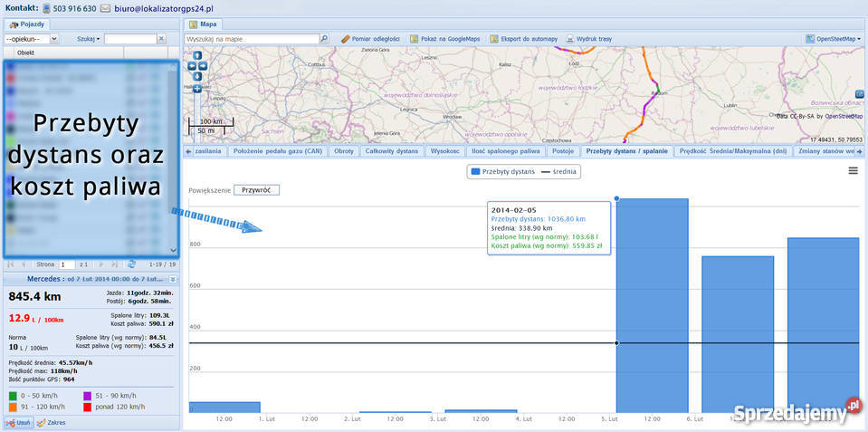This screenshot has width=868, height=432.
Task: Click the bar for 6. Lut
Action: point(738,334)
